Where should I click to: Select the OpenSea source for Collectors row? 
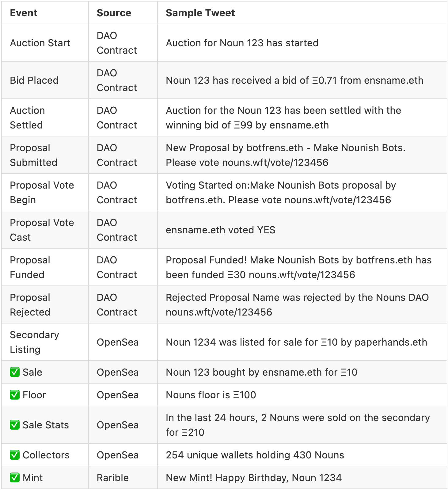[x=118, y=455]
